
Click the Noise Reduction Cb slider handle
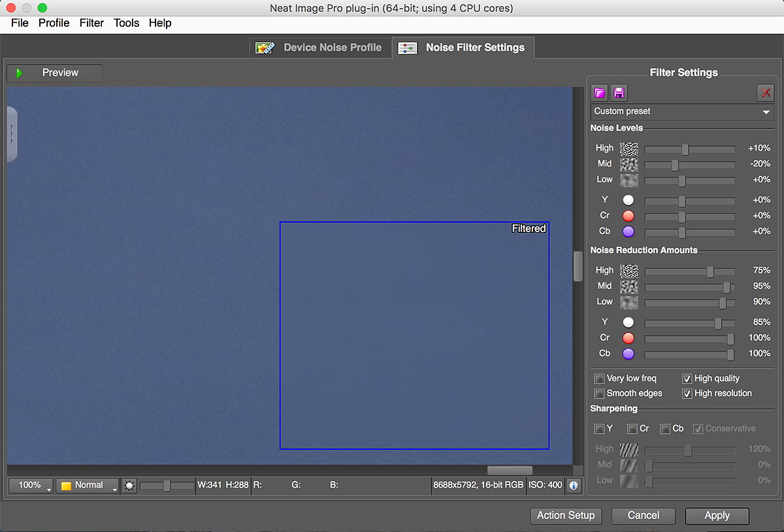(730, 355)
